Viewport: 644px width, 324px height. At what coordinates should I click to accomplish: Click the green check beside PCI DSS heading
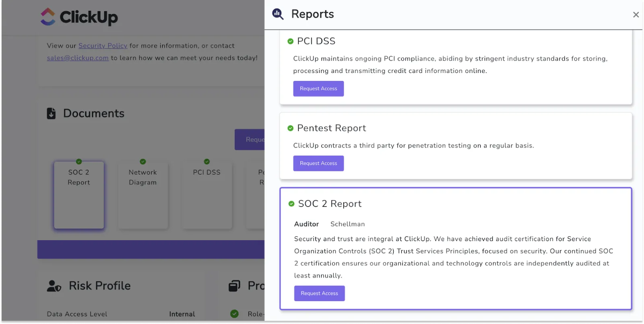pyautogui.click(x=290, y=41)
